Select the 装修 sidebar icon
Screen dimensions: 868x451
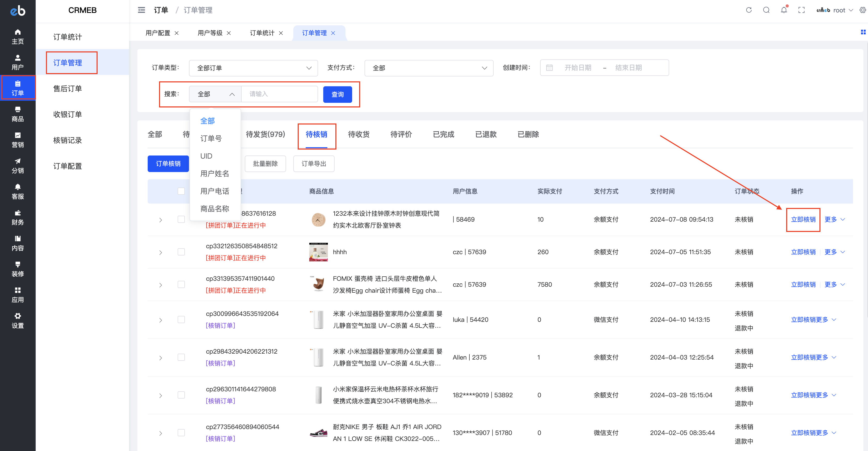click(x=18, y=269)
